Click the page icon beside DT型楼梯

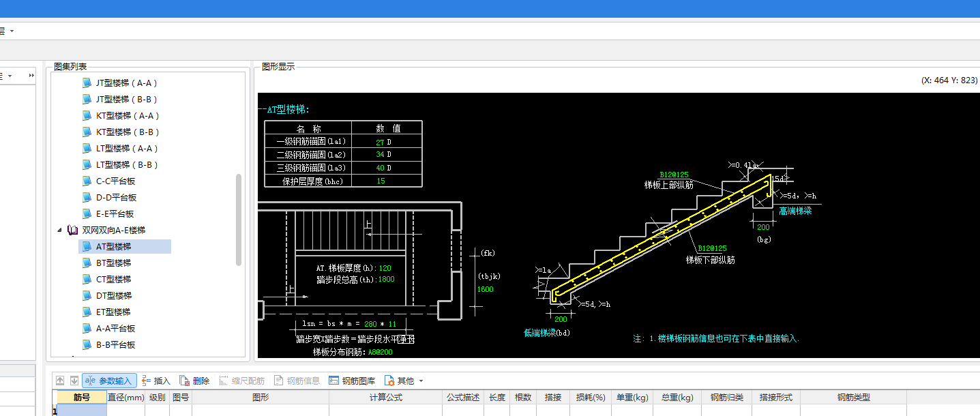[x=87, y=296]
